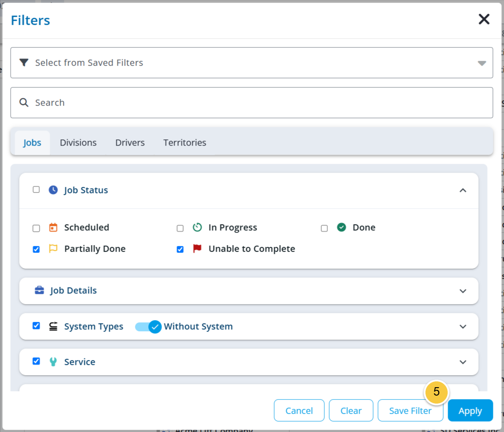Click the Without System label
504x432 pixels.
198,326
